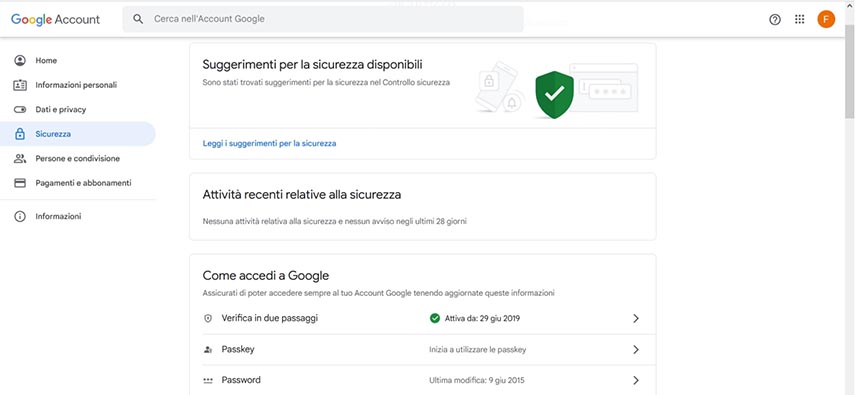
Task: Select the Sicurezza sidebar item
Action: pos(77,134)
